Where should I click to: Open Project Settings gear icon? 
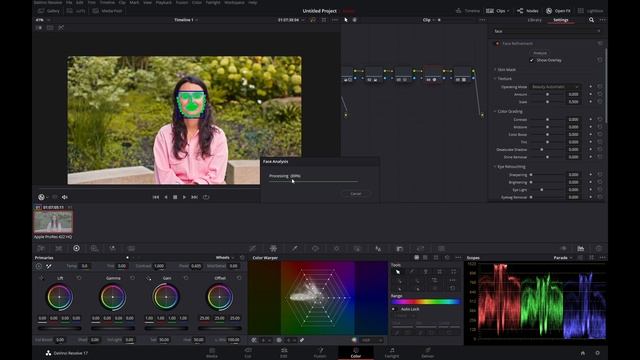(598, 353)
